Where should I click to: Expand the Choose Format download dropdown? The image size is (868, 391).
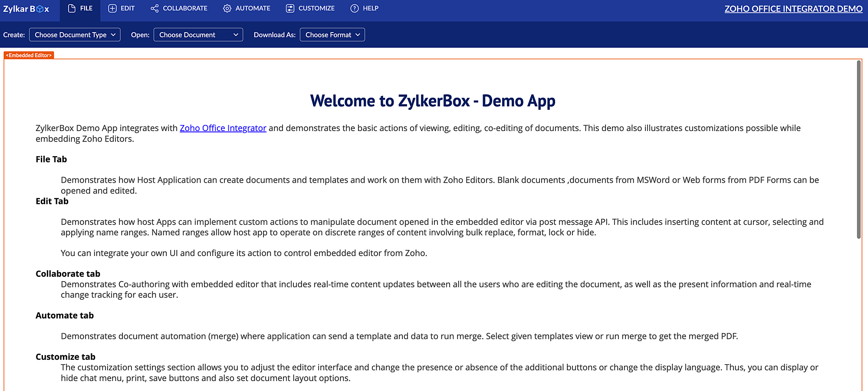tap(332, 35)
